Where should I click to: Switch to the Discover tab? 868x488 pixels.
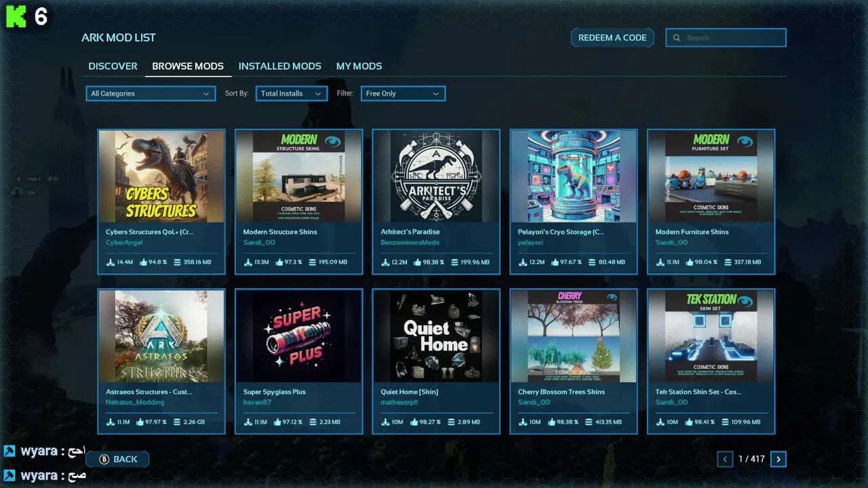point(113,66)
